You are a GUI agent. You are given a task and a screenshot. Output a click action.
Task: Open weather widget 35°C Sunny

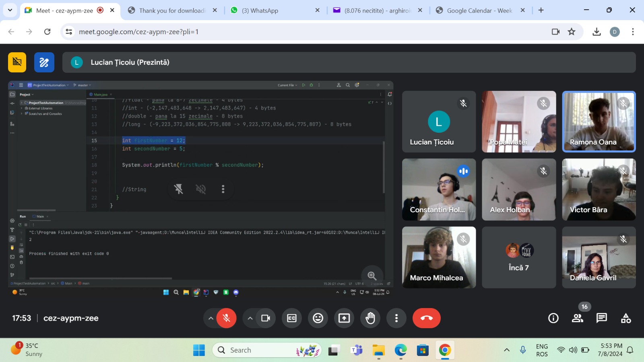(27, 350)
